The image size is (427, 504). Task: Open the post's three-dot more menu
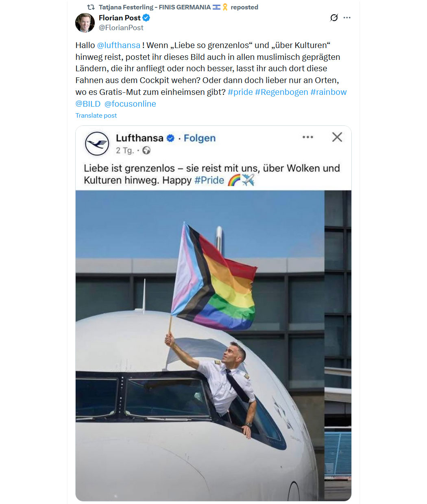pos(347,18)
